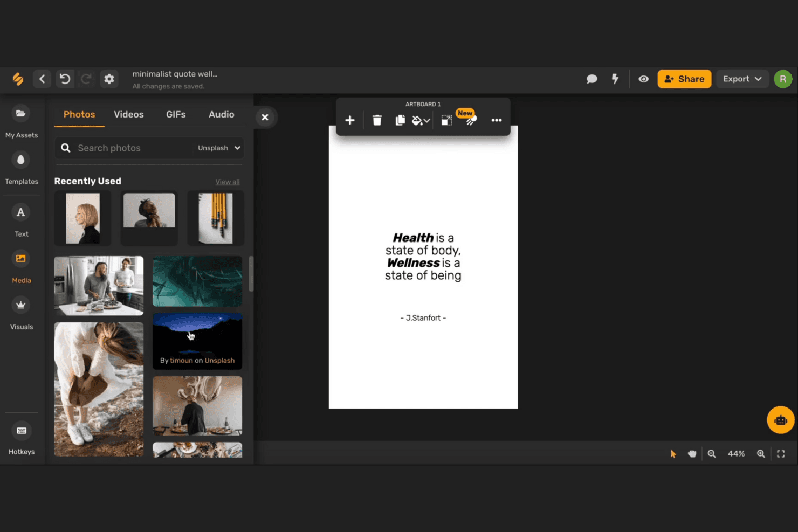798x532 pixels.
Task: Open the Unsplash source dropdown
Action: point(219,148)
